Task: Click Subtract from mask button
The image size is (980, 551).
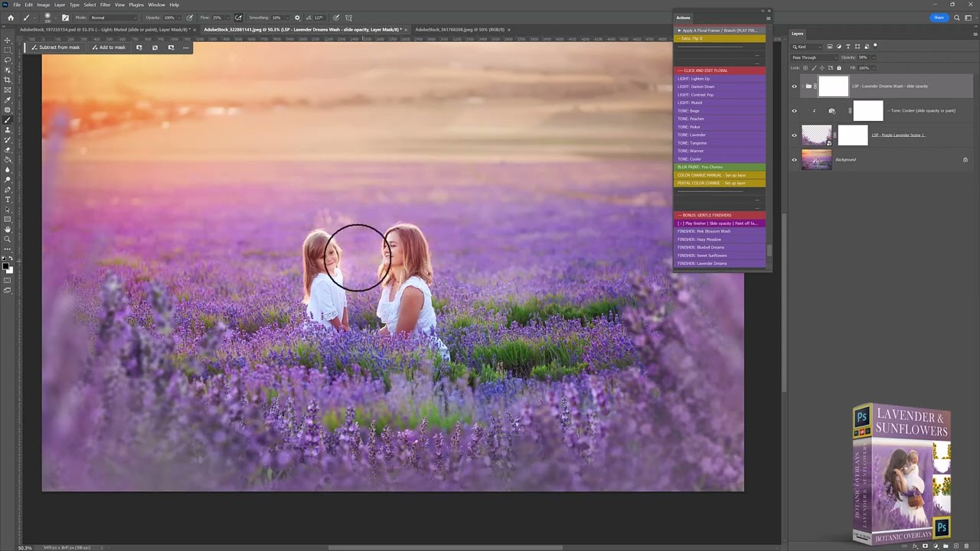Action: pyautogui.click(x=55, y=47)
